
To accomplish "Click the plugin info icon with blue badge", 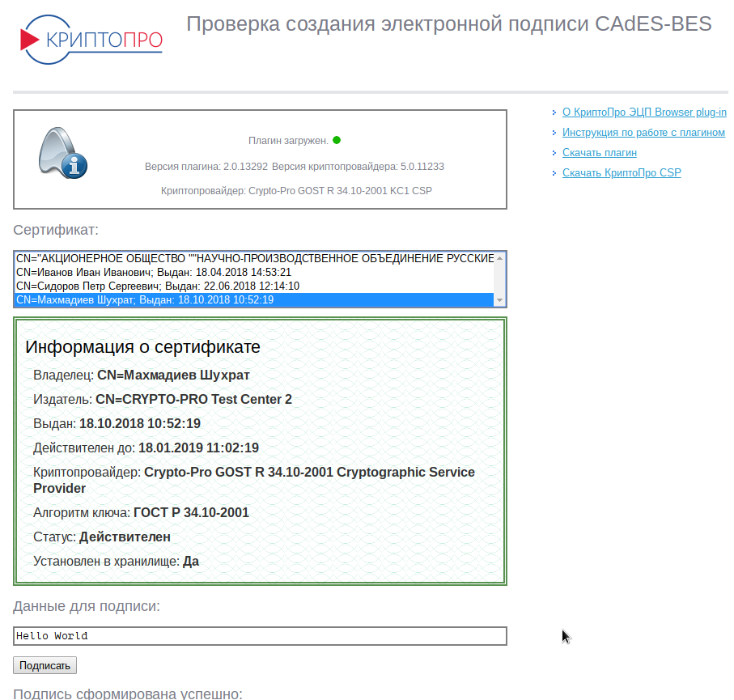I will 63,153.
